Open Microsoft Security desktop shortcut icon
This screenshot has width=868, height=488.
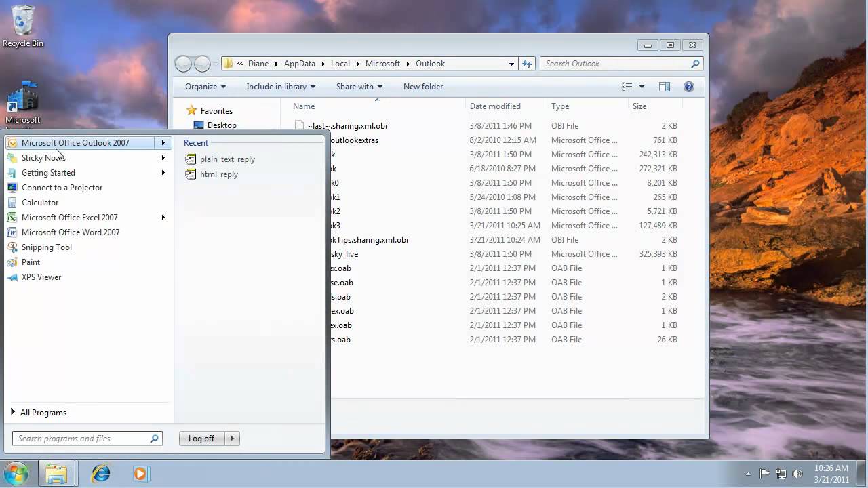tap(23, 97)
